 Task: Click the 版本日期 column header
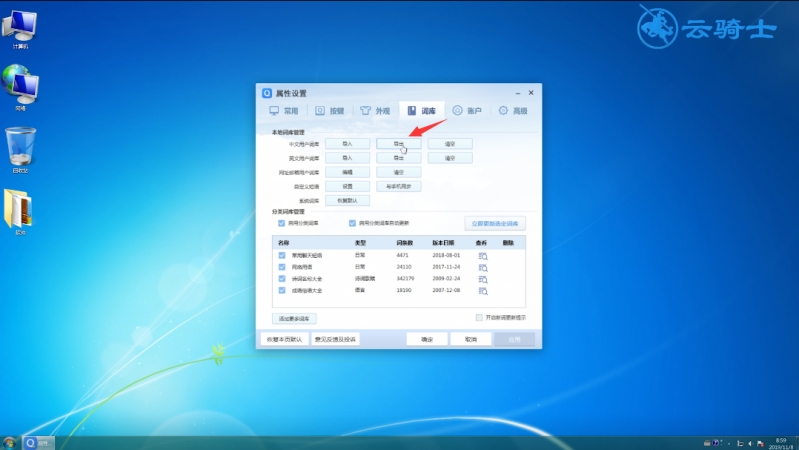click(x=443, y=243)
